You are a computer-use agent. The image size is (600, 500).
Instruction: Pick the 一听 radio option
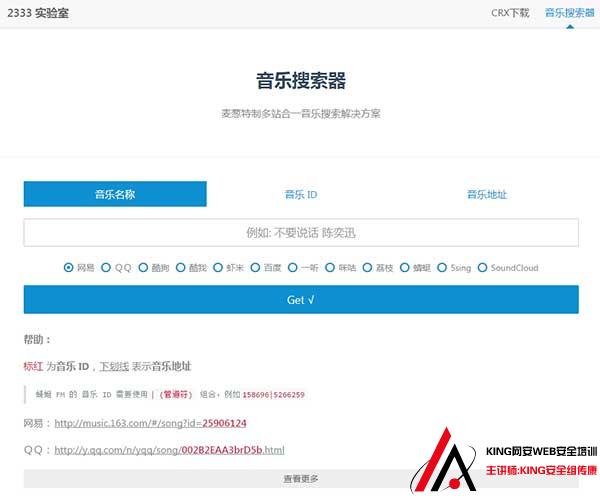293,267
